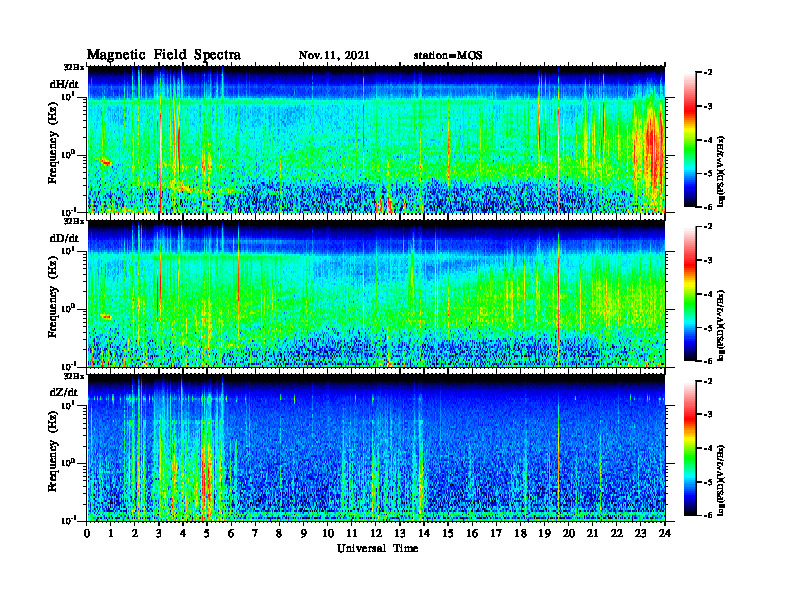Click the "5" hour tick label
The height and width of the screenshot is (612, 792).
coord(207,534)
